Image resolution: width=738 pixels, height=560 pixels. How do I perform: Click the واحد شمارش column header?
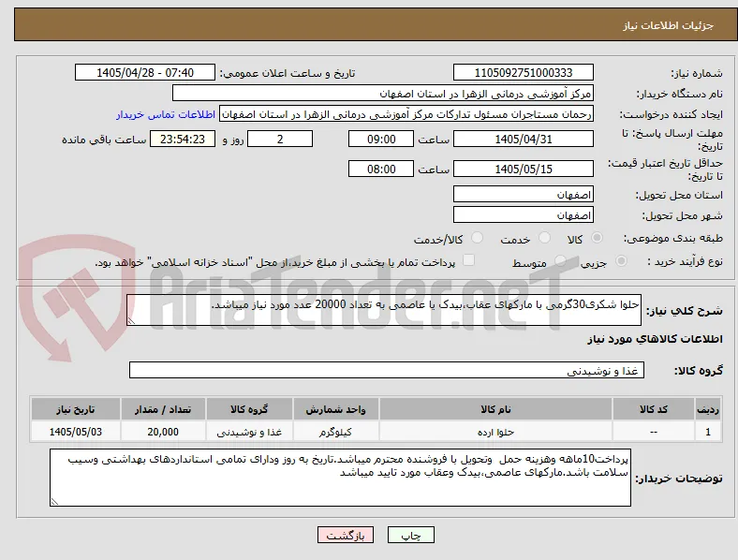[335, 409]
